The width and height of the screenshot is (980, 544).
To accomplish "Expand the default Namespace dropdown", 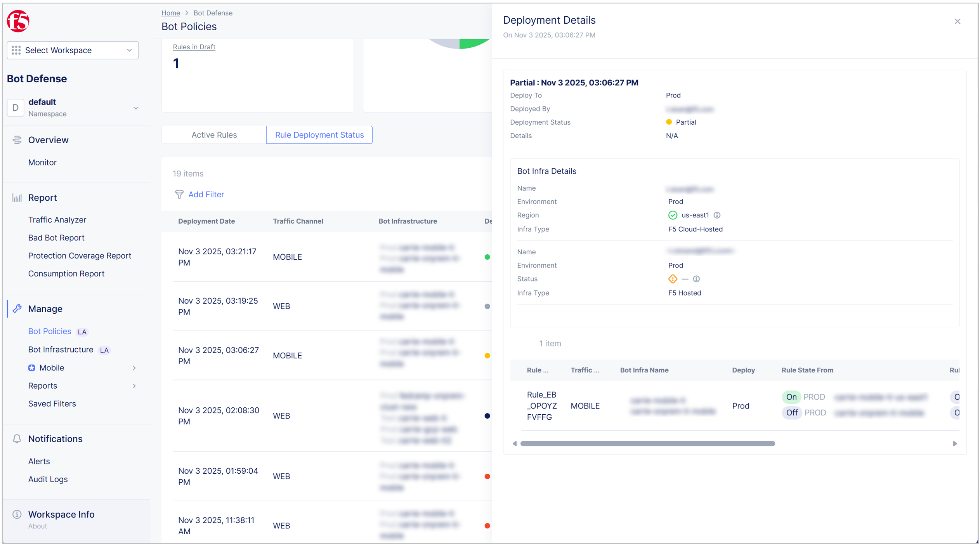I will [x=135, y=108].
